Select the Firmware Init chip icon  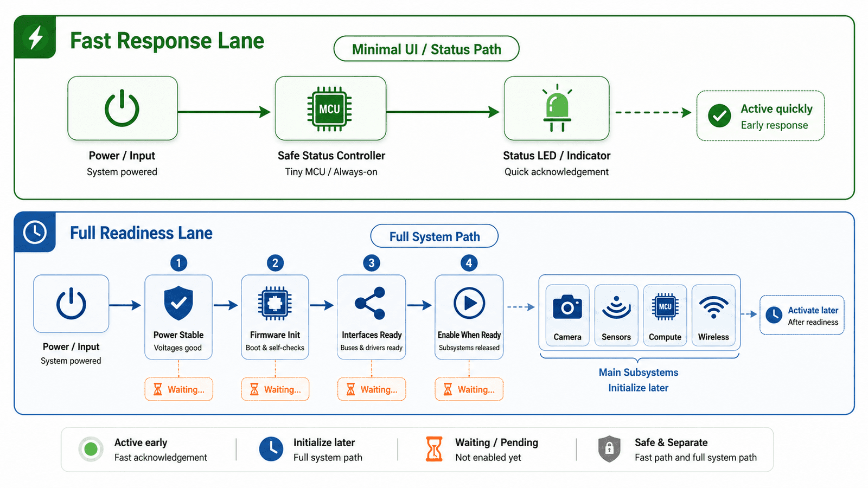pyautogui.click(x=275, y=303)
